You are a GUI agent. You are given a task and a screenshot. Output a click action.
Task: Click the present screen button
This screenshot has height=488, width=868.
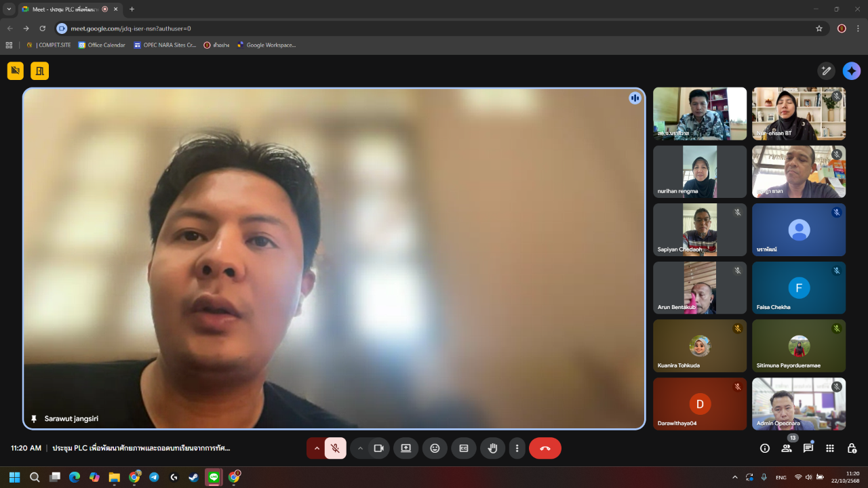click(x=406, y=448)
